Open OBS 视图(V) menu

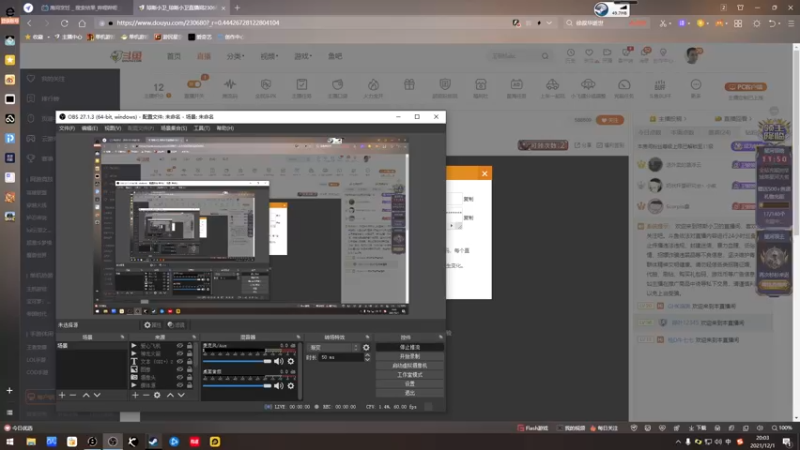tap(112, 128)
